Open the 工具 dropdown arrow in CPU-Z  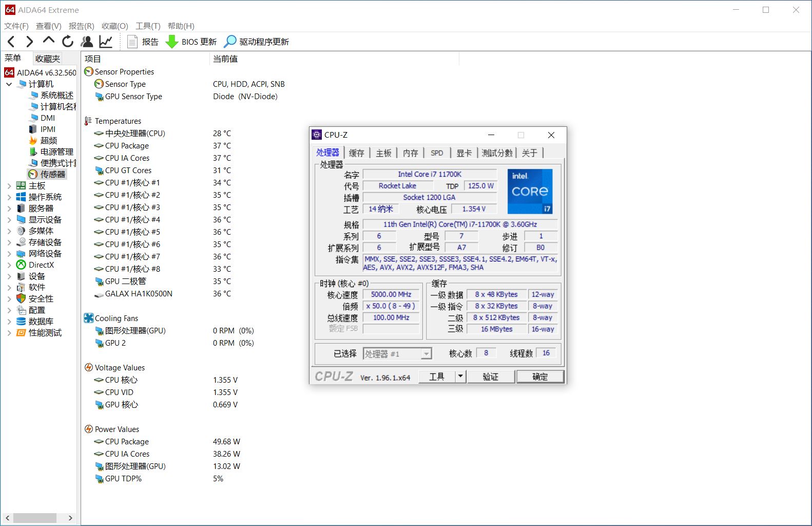click(x=460, y=377)
